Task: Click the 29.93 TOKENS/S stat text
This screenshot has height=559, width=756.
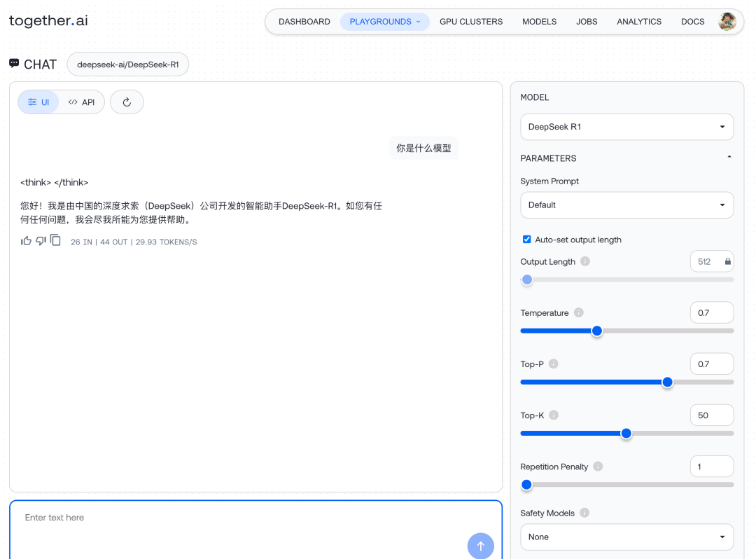Action: tap(167, 242)
